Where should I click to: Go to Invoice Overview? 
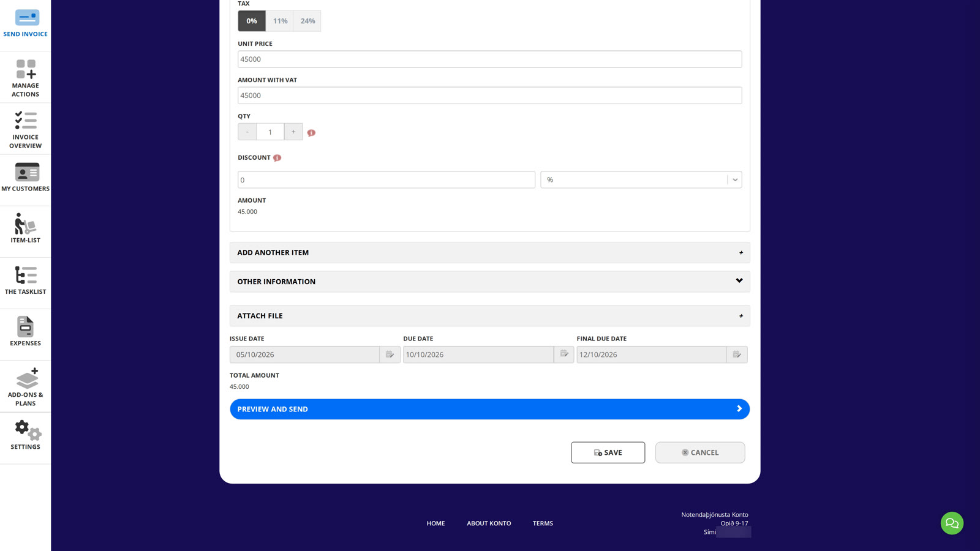pos(25,129)
